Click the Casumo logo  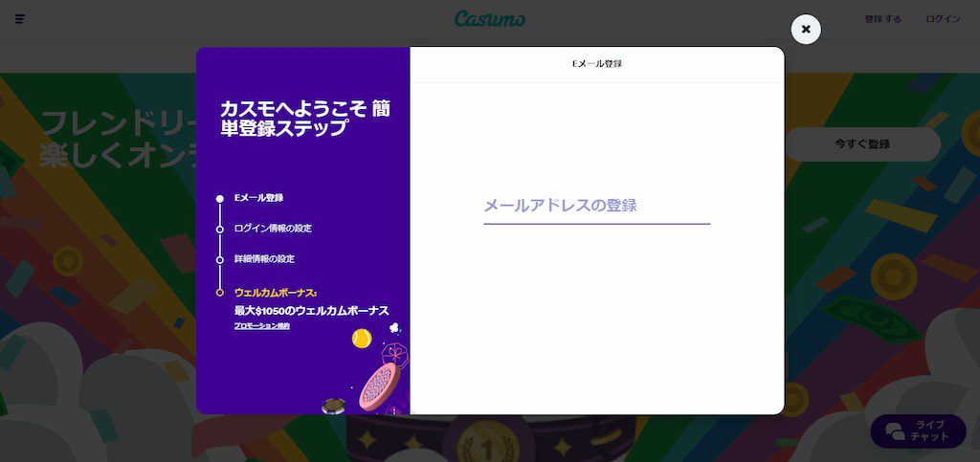click(x=489, y=19)
